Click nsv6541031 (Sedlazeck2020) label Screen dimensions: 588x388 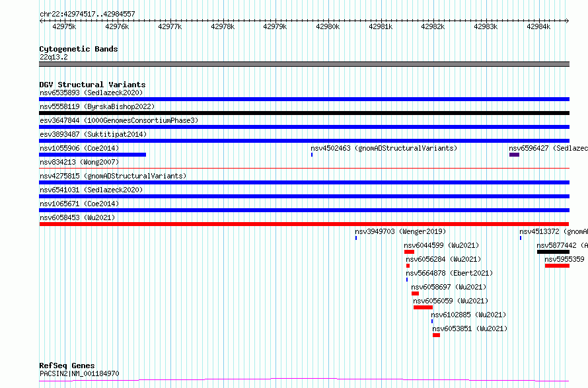(x=91, y=190)
